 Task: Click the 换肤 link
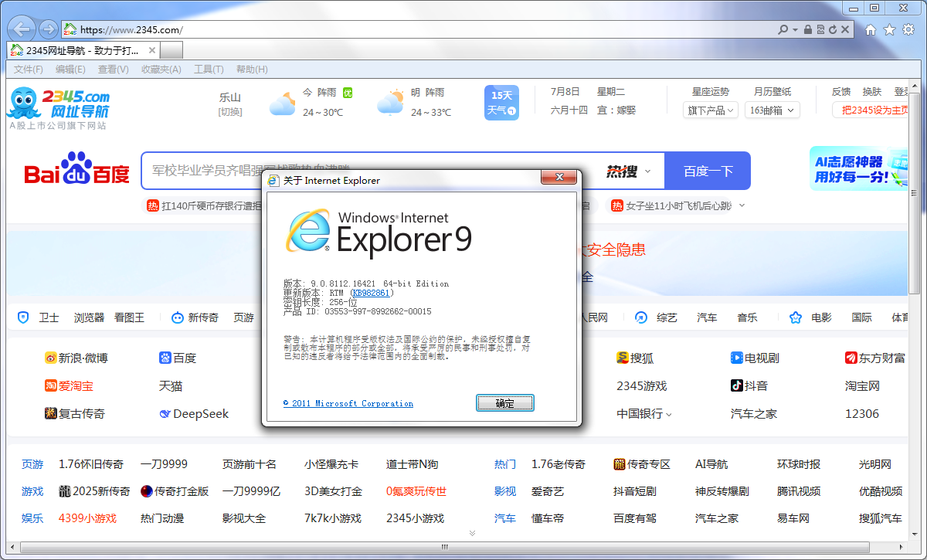coord(872,92)
